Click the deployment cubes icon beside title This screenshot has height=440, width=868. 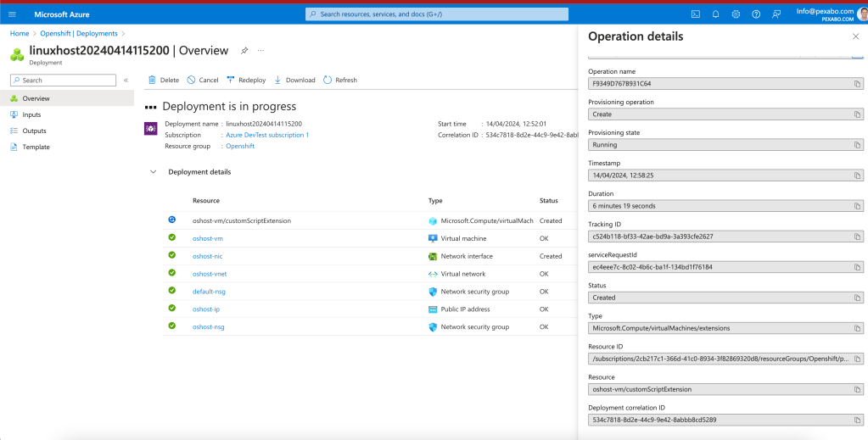coord(17,54)
